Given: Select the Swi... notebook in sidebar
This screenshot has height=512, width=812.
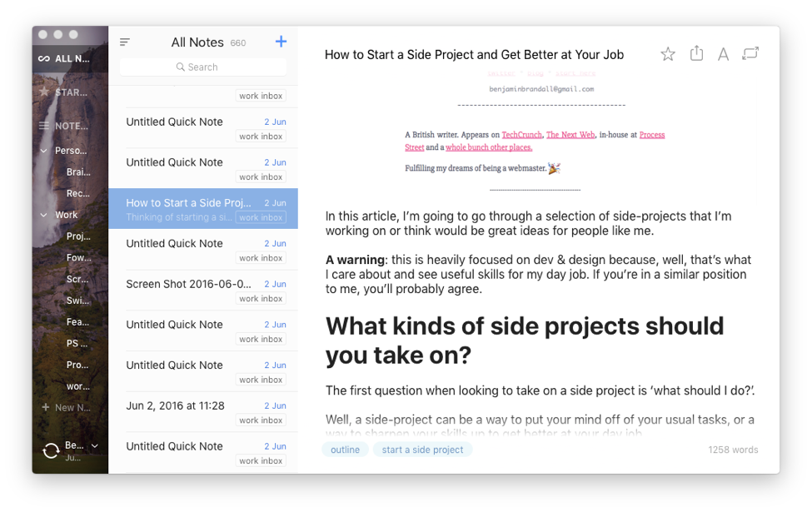Looking at the screenshot, I should click(77, 301).
